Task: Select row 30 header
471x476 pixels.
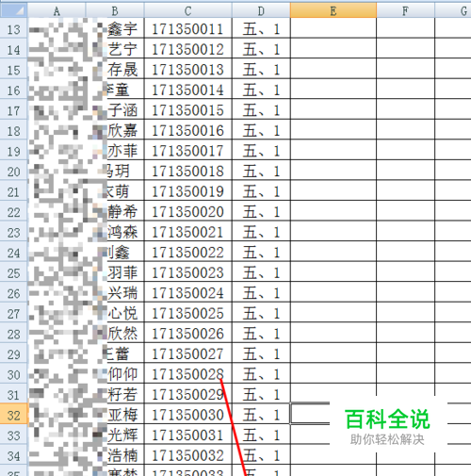Action: point(13,374)
